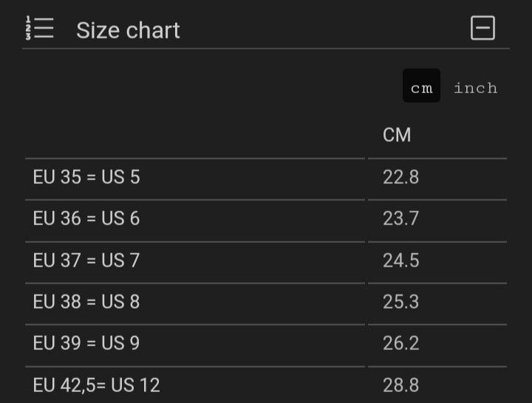Click the Size chart heading
This screenshot has height=403, width=532.
coord(128,30)
